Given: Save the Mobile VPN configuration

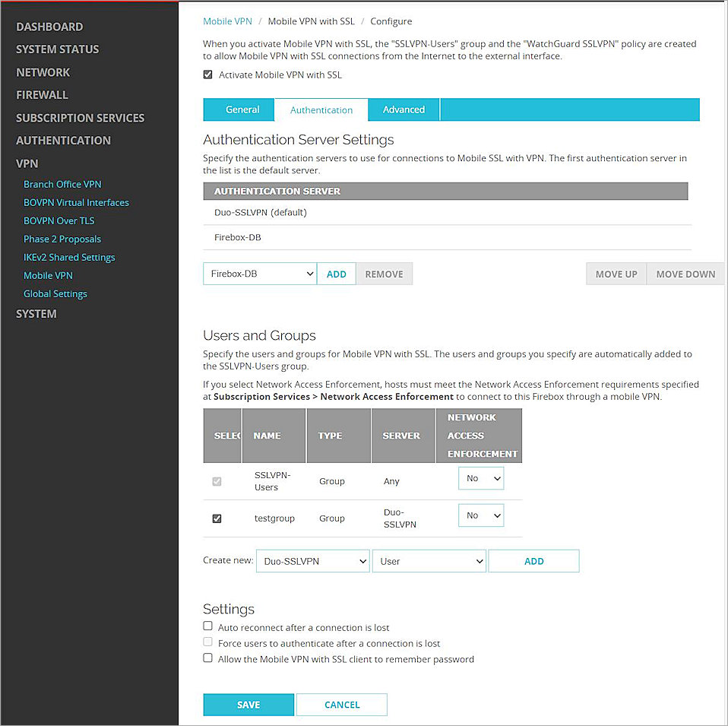Looking at the screenshot, I should tap(248, 704).
